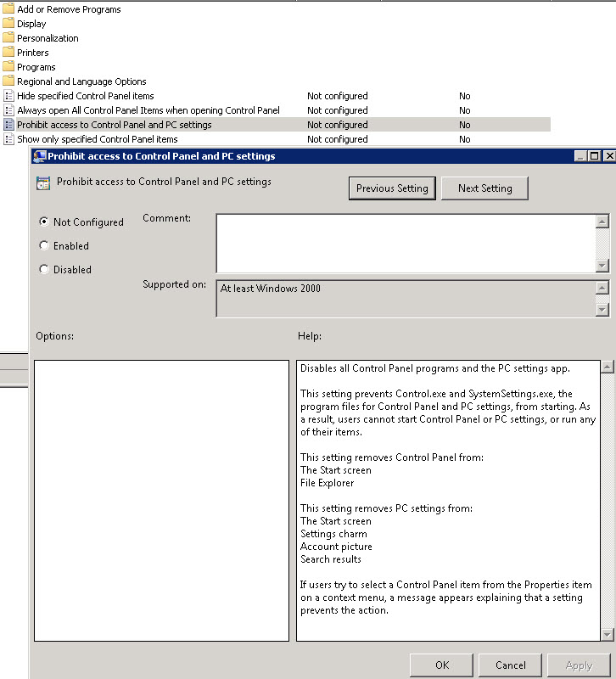
Task: Go to Next Setting
Action: [484, 188]
